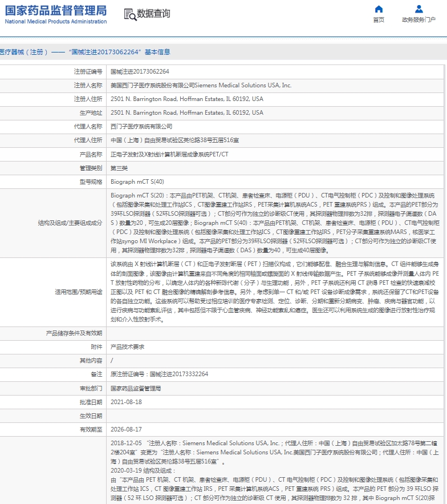Click the 数据查询 heading text
Image resolution: width=447 pixels, height=504 pixels.
[153, 14]
